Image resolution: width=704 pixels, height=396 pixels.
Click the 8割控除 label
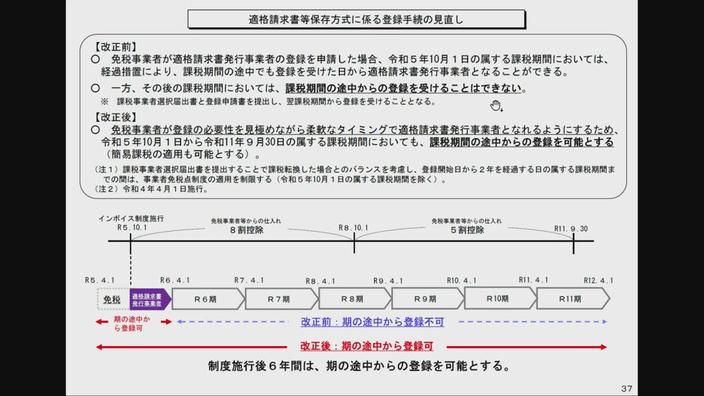[246, 230]
